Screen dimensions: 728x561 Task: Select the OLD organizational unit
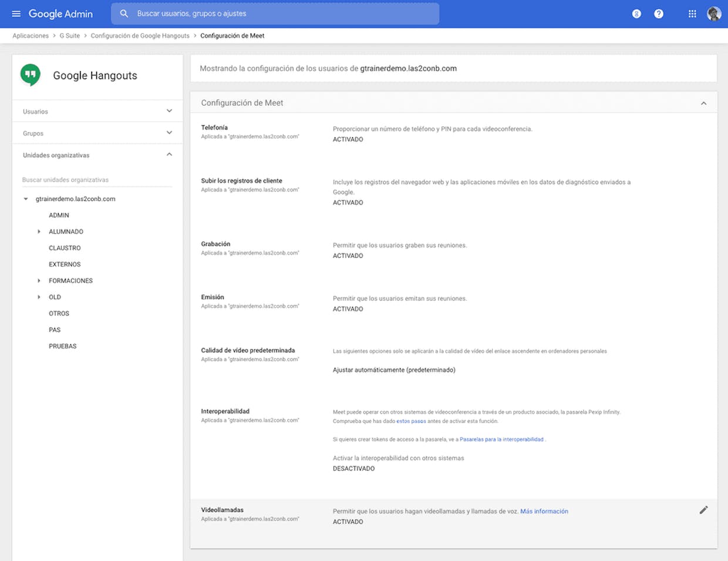coord(55,297)
